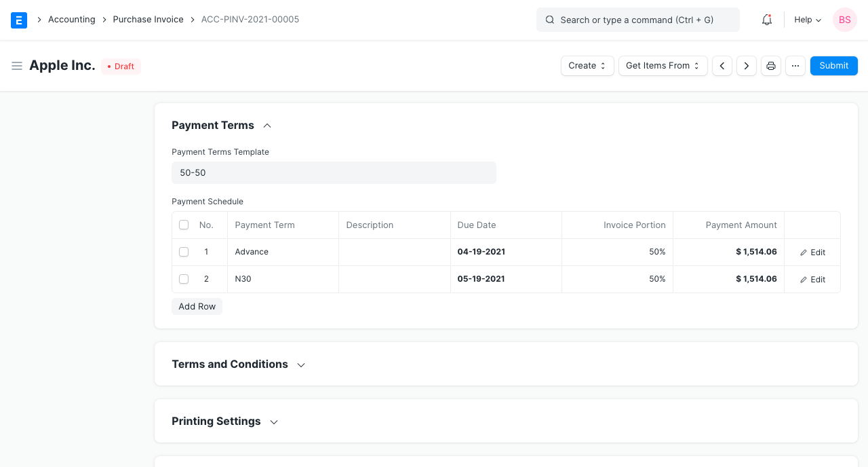
Task: Click the ERPNext logo icon
Action: [x=18, y=20]
